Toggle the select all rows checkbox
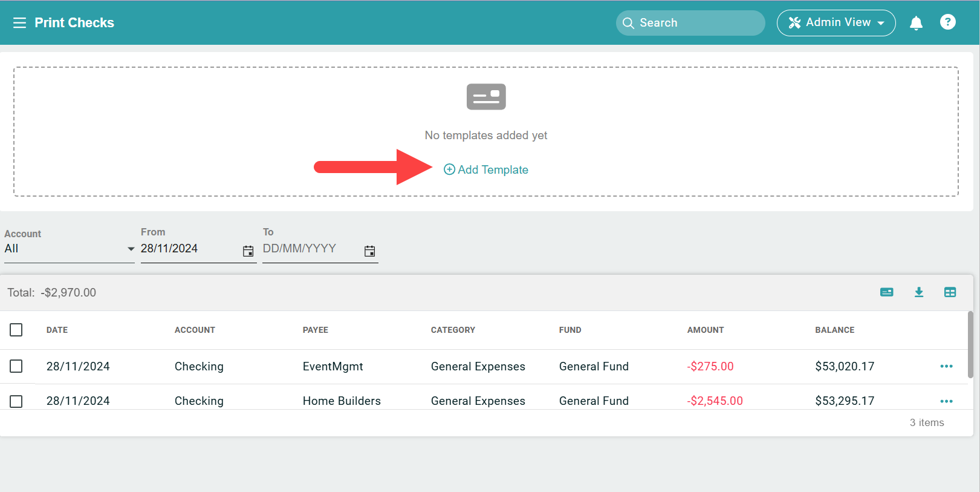The image size is (980, 492). click(x=16, y=330)
